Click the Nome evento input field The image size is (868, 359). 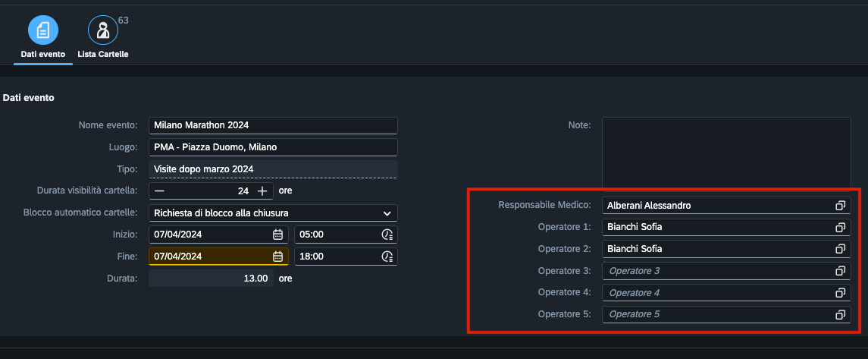tap(274, 126)
